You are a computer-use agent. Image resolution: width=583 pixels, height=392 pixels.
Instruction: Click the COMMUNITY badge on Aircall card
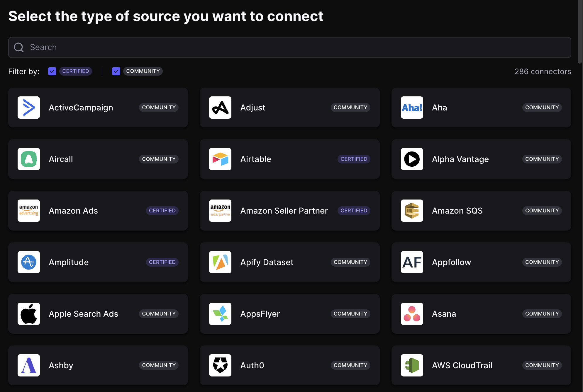pos(159,159)
